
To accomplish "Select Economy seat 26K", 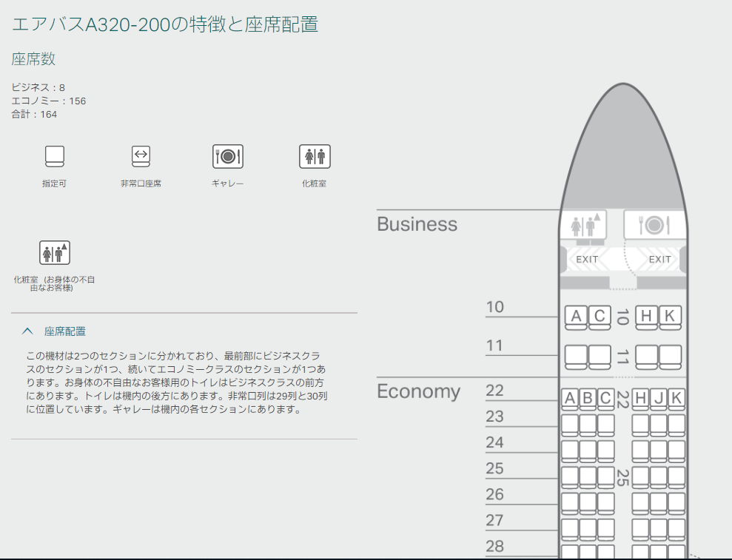I will [x=676, y=504].
